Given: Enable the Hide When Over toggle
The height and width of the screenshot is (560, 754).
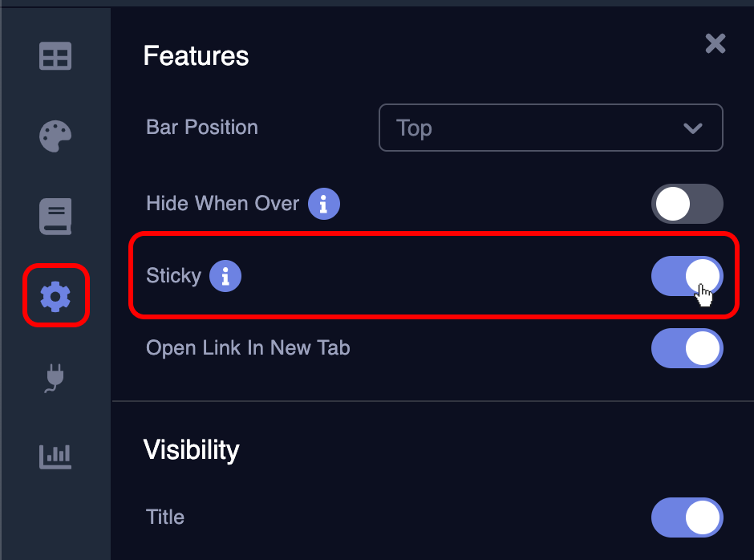Looking at the screenshot, I should point(687,204).
